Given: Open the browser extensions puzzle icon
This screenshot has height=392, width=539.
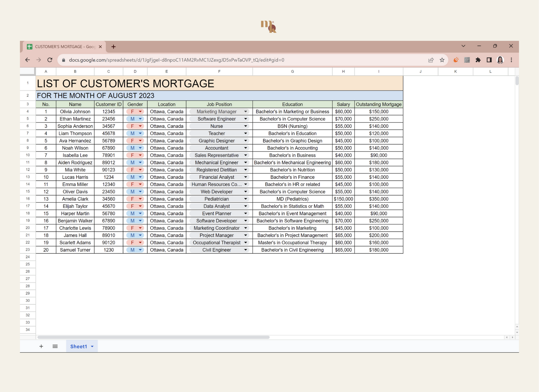Looking at the screenshot, I should coord(478,60).
